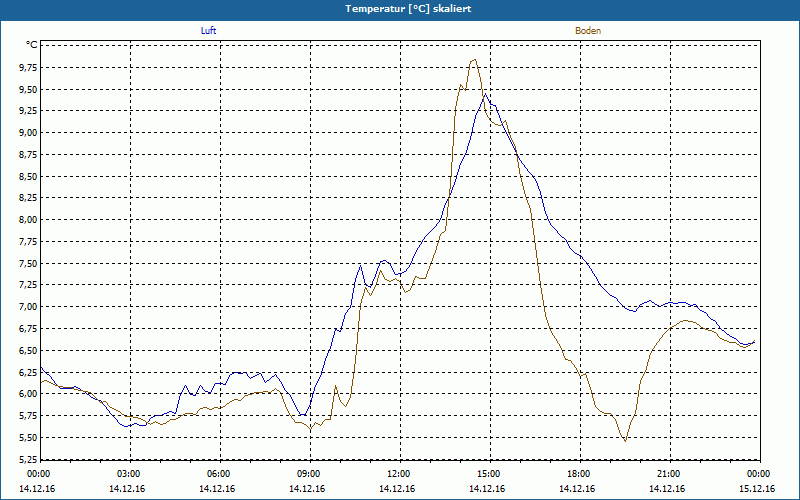Click the 21:00 time axis label
Image resolution: width=800 pixels, height=500 pixels.
670,474
